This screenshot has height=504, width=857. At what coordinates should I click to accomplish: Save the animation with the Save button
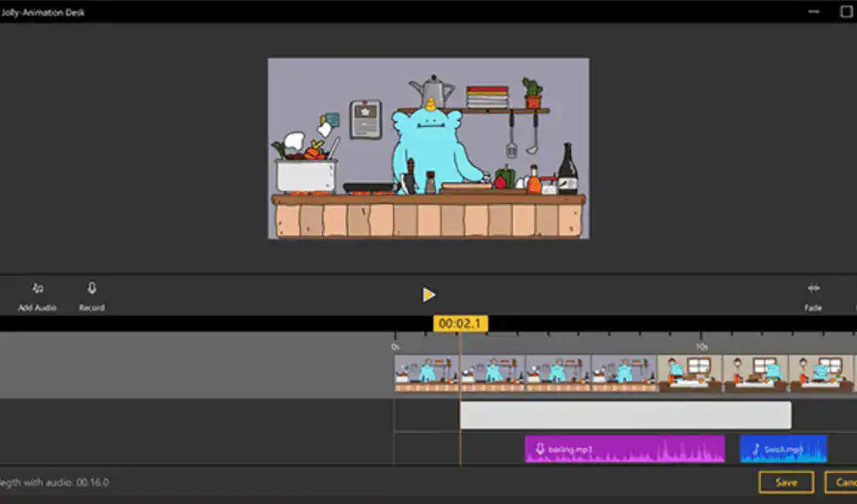click(786, 483)
